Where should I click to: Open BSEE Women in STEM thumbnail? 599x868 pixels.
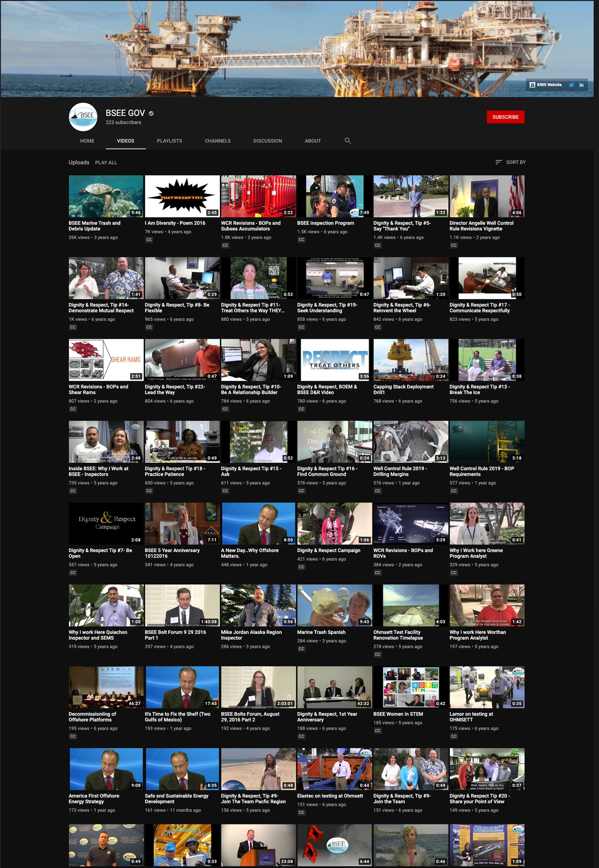point(411,687)
